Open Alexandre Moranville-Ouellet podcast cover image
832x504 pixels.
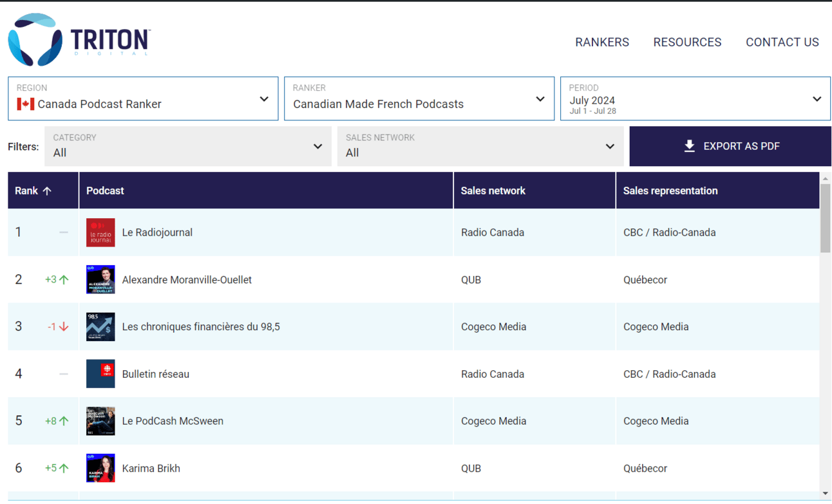point(100,279)
